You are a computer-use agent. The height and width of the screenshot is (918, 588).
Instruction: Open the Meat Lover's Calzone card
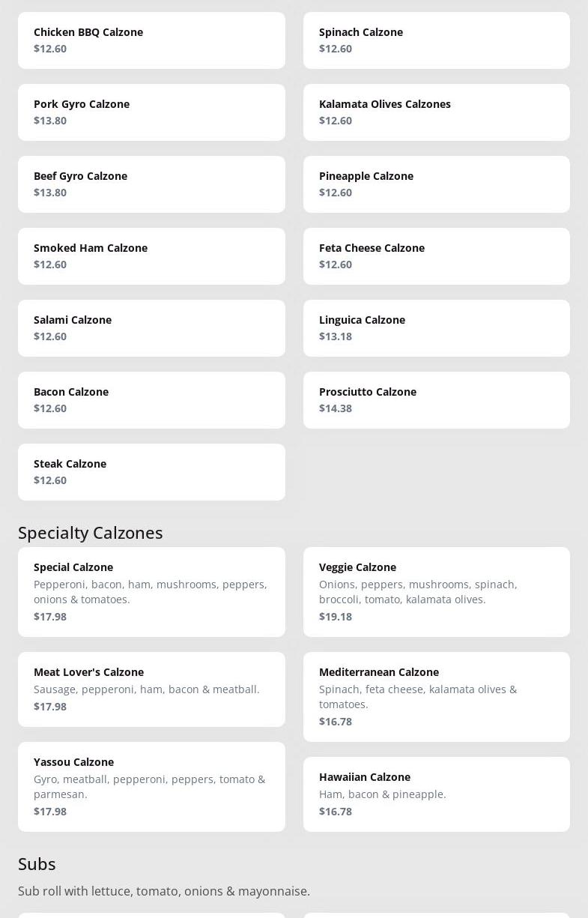151,689
